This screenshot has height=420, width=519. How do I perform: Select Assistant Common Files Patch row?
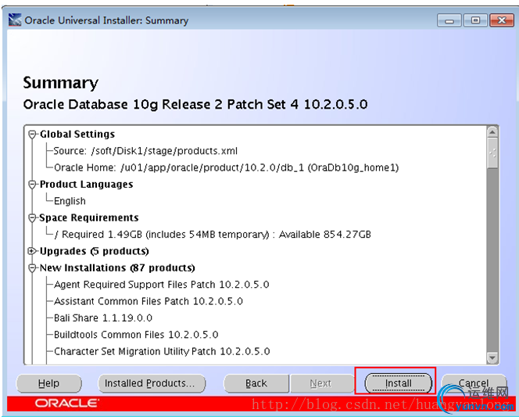[x=149, y=301]
